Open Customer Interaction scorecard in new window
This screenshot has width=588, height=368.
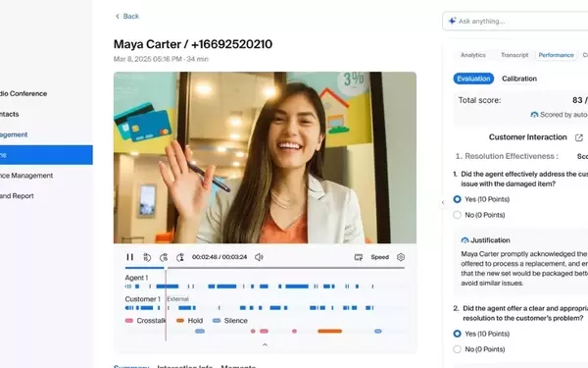pos(579,137)
